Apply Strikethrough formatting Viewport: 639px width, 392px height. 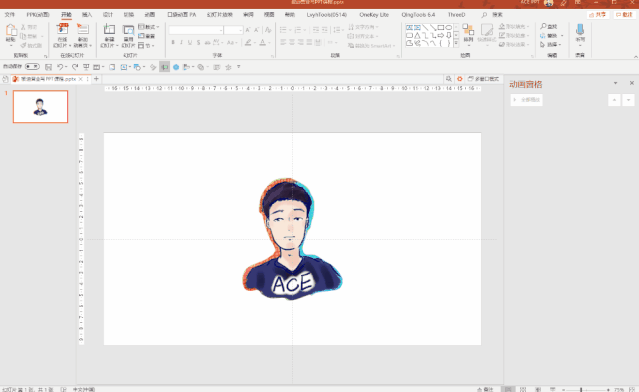(x=207, y=42)
